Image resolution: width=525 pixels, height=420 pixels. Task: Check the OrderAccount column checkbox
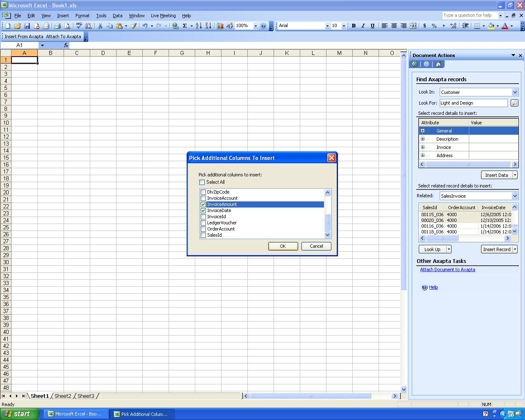pos(203,229)
